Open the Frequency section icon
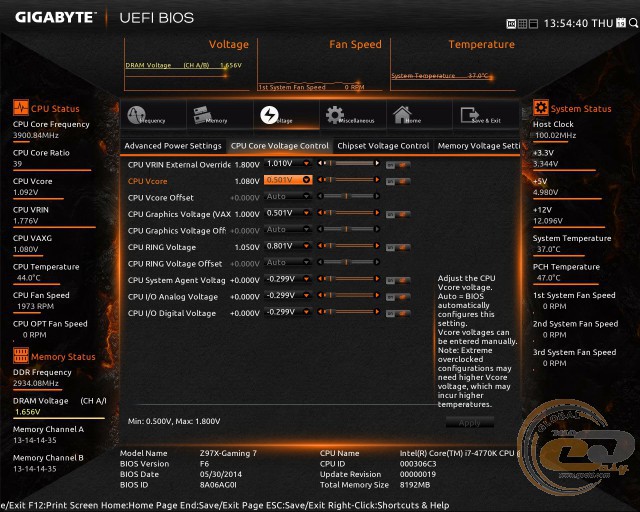 click(x=136, y=115)
